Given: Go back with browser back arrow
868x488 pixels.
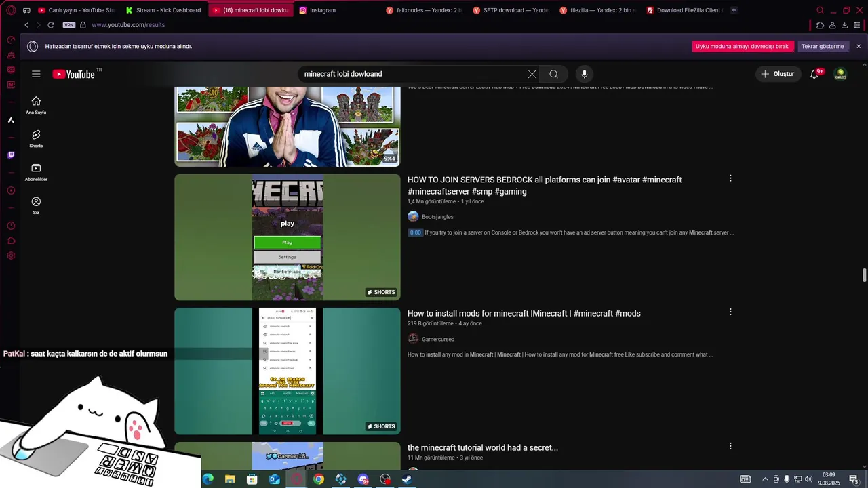Looking at the screenshot, I should (x=26, y=25).
